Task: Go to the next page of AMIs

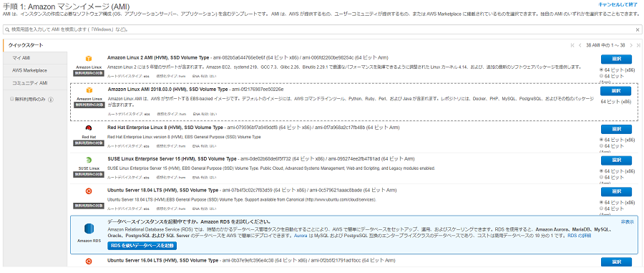Action: click(631, 45)
